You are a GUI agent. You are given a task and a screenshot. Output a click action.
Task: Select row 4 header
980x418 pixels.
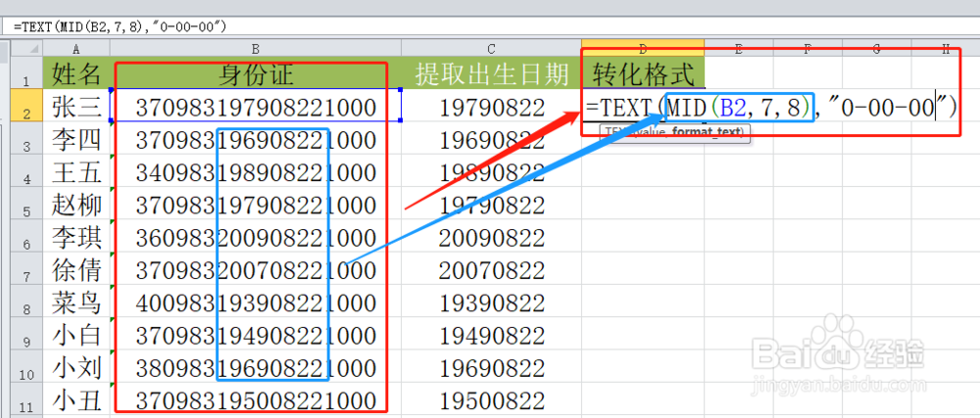coord(26,170)
